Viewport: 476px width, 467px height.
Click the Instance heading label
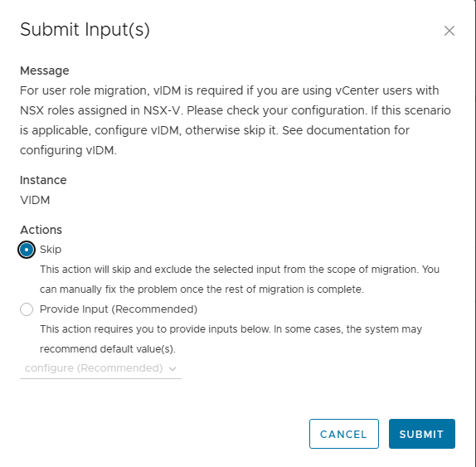(x=43, y=180)
